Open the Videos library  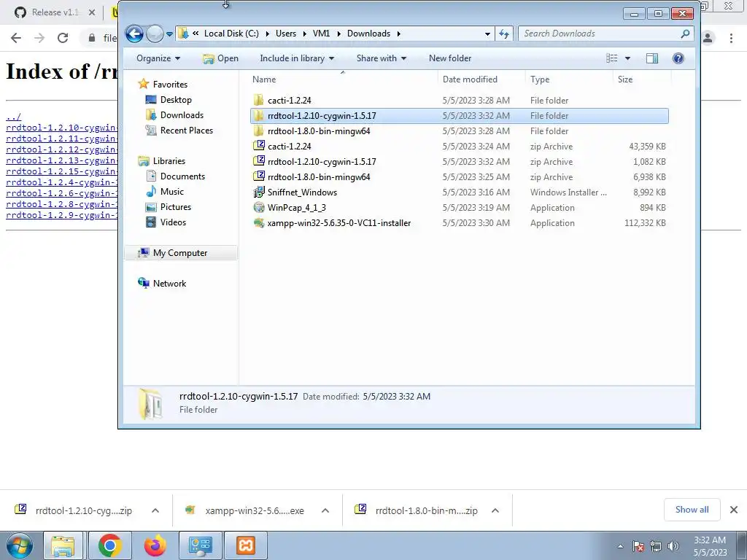click(x=173, y=222)
